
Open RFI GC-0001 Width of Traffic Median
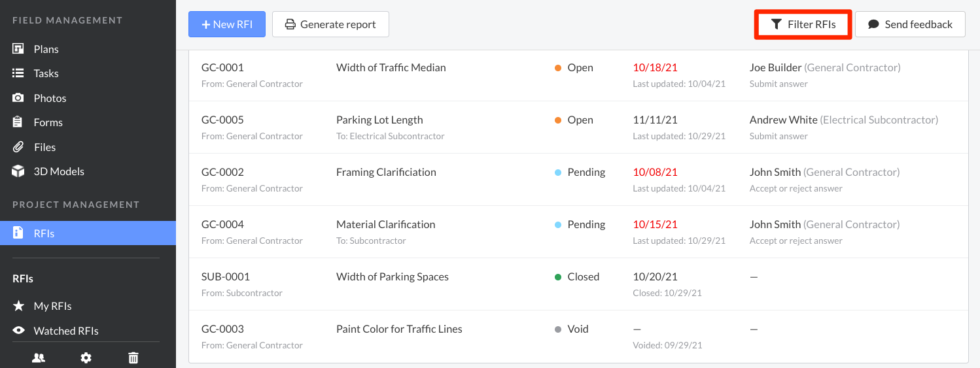click(391, 67)
